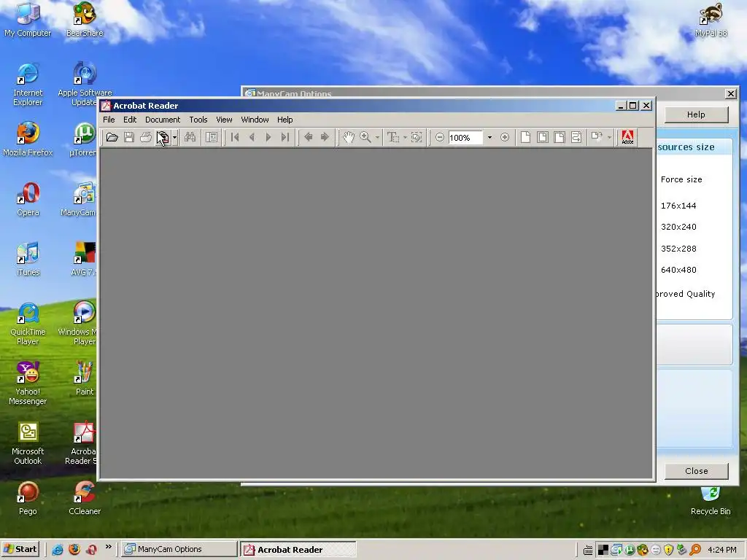Expand the Text Select tool dropdown arrow
Image resolution: width=747 pixels, height=560 pixels.
click(405, 138)
